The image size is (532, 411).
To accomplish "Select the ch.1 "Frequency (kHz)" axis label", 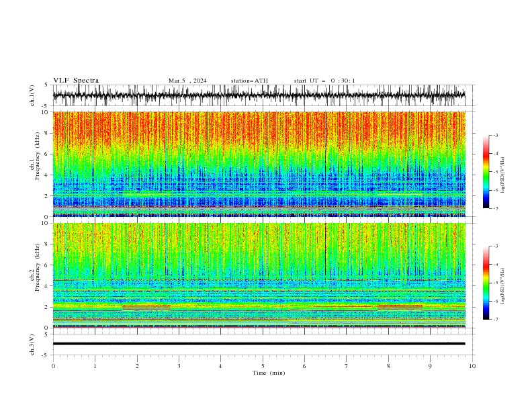I will (37, 156).
